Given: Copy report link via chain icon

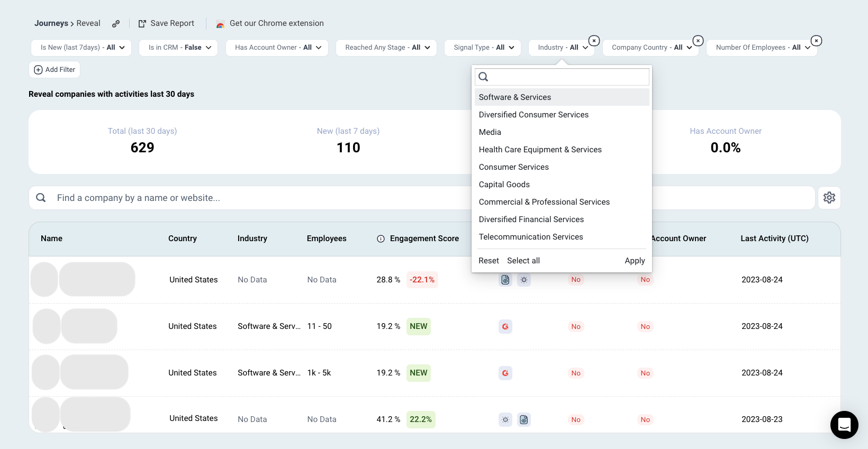Looking at the screenshot, I should pyautogui.click(x=116, y=24).
